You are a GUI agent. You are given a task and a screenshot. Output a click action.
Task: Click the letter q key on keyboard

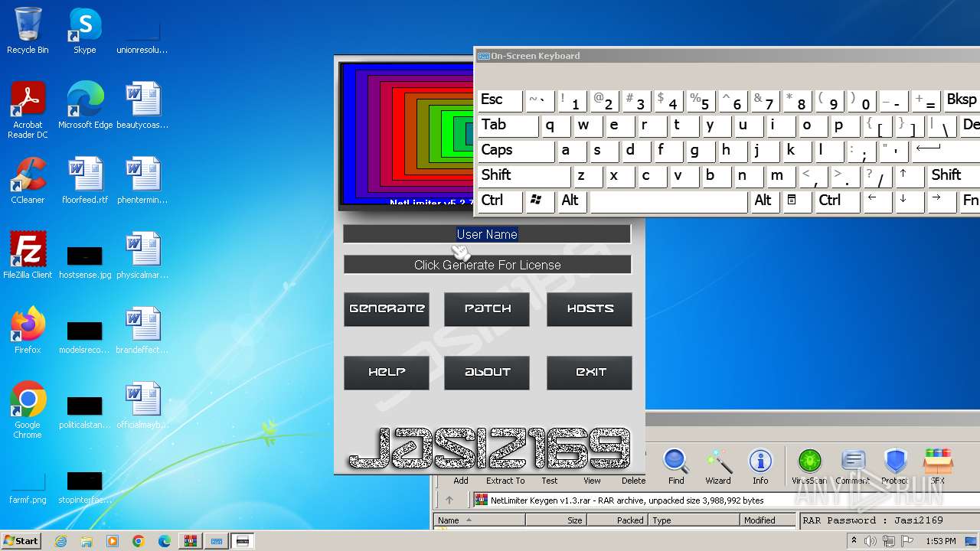tap(556, 126)
